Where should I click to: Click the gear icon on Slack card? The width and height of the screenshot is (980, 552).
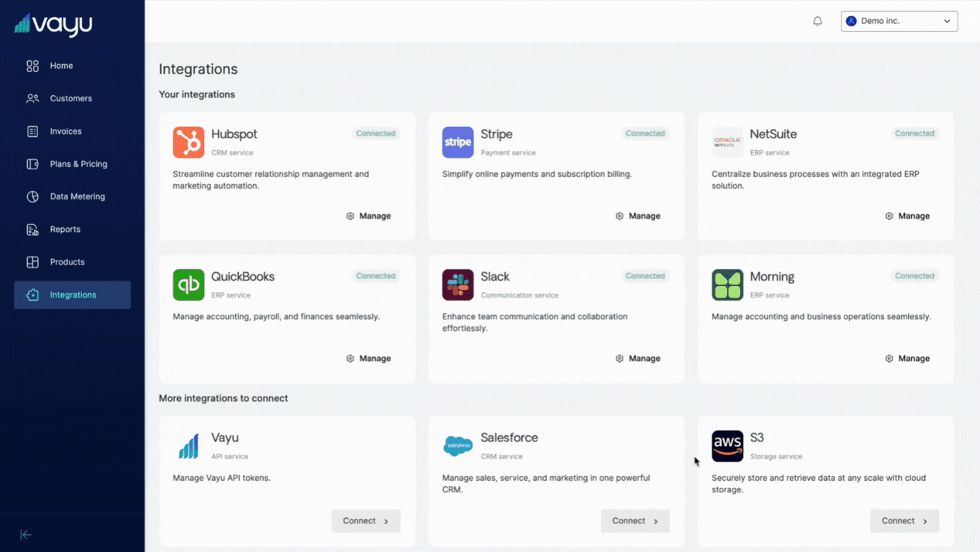620,359
